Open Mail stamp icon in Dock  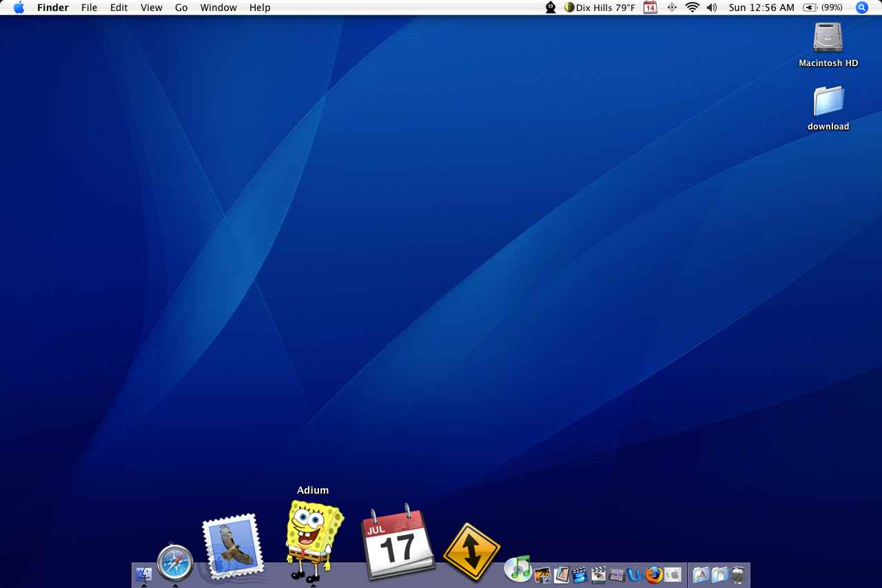click(x=233, y=547)
